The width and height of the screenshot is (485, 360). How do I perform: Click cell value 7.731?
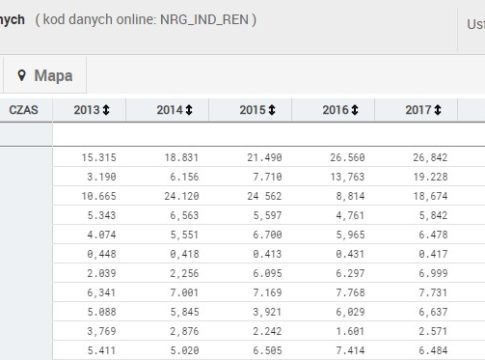(433, 293)
